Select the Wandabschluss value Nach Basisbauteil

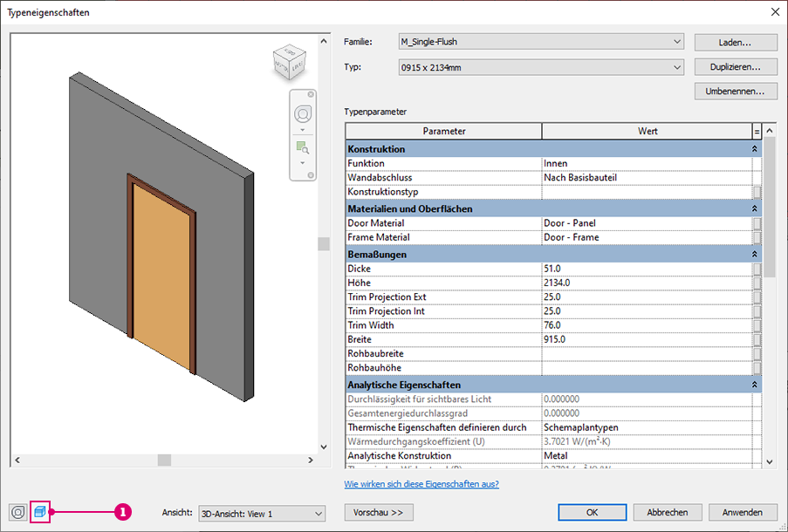(647, 177)
